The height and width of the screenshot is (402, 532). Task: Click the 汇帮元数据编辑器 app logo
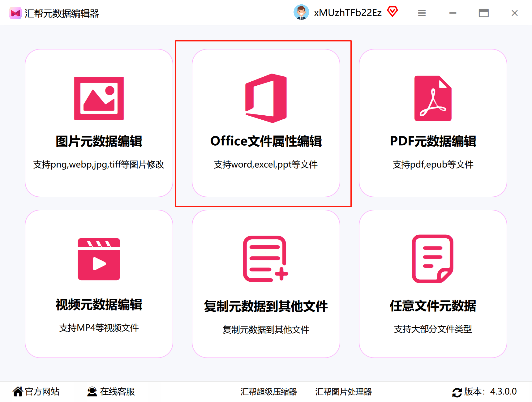point(15,13)
